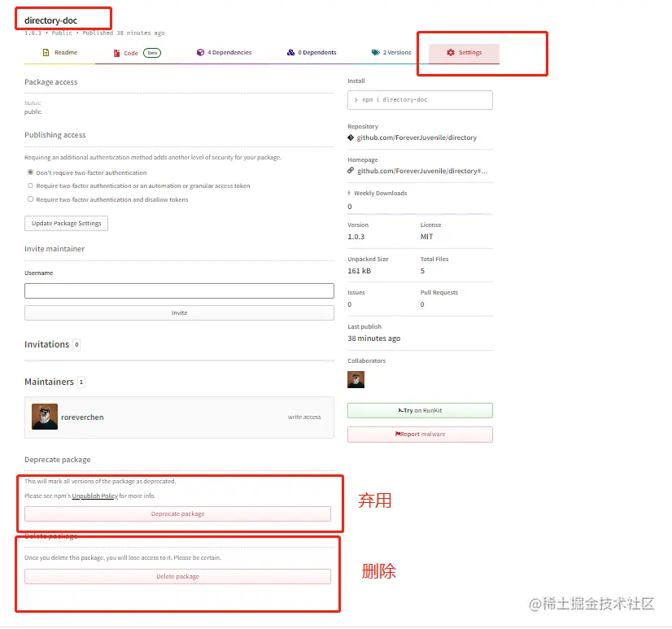This screenshot has width=672, height=629.
Task: Click the MIT license value
Action: 427,237
